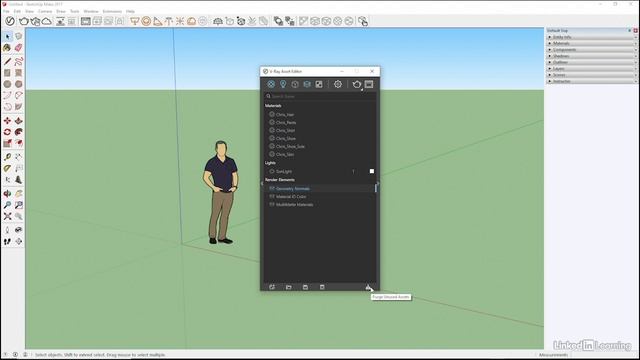Select the Section Plane tool
Image resolution: width=640 pixels, height=360 pixels.
coord(18,242)
